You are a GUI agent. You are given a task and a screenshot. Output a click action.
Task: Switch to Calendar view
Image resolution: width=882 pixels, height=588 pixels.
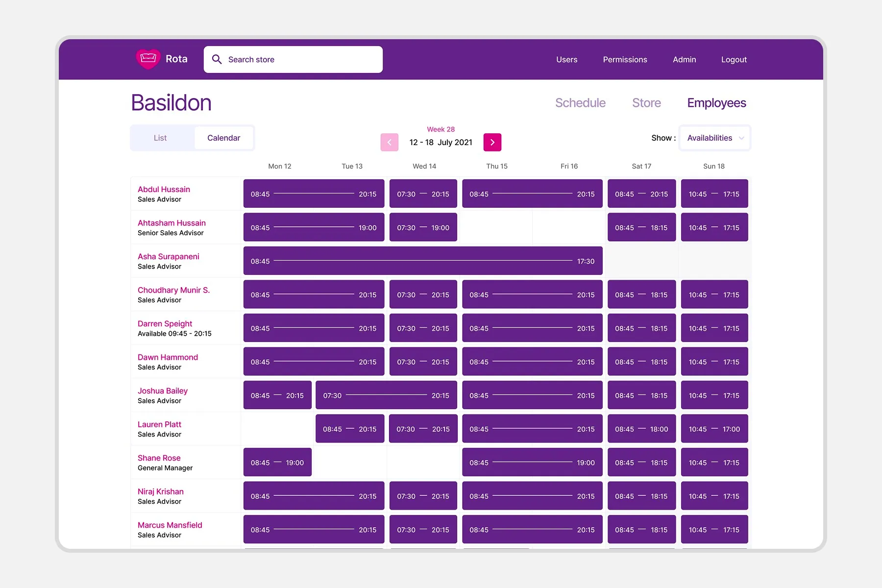click(223, 138)
